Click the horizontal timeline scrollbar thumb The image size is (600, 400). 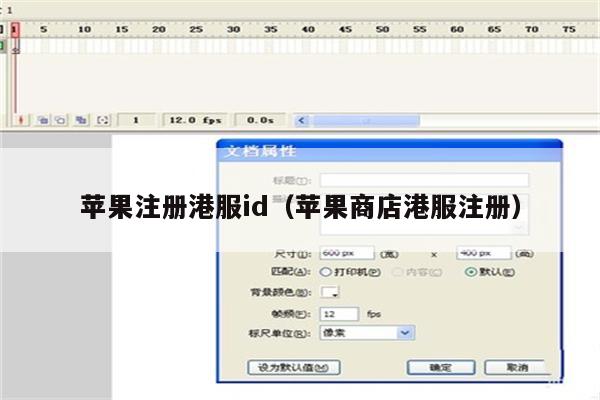[x=367, y=121]
